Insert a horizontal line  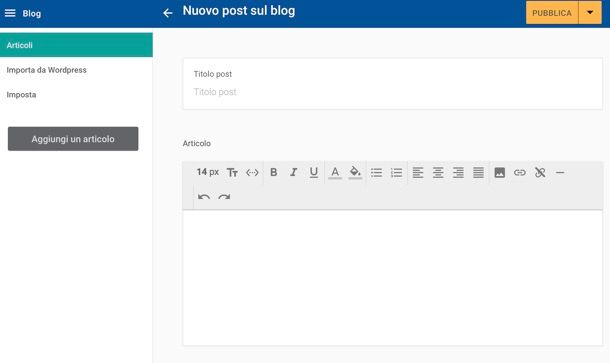point(560,172)
